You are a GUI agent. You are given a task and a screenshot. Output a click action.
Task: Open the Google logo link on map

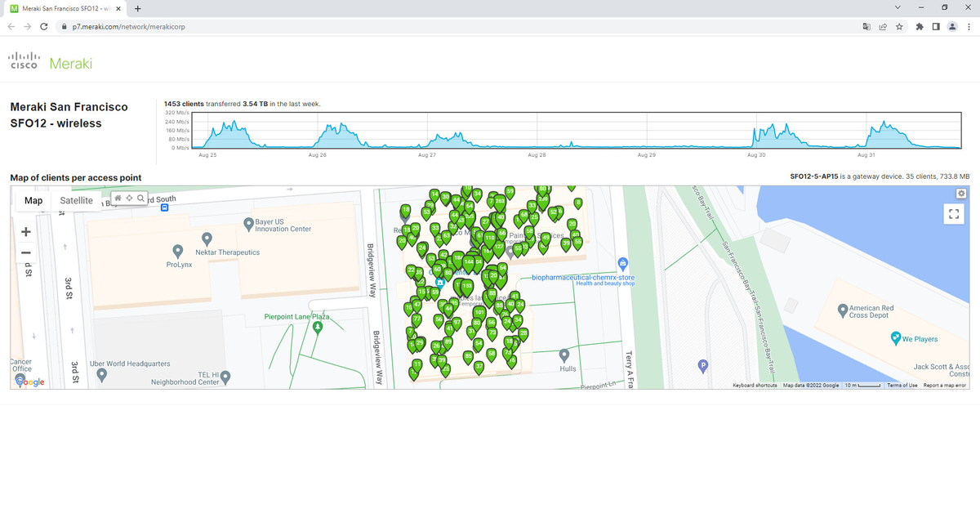coord(29,382)
